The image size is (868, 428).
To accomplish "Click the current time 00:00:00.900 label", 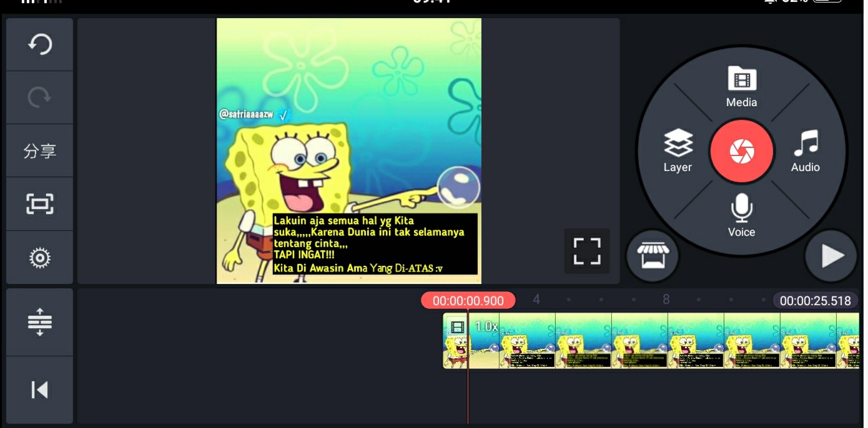I will point(468,301).
